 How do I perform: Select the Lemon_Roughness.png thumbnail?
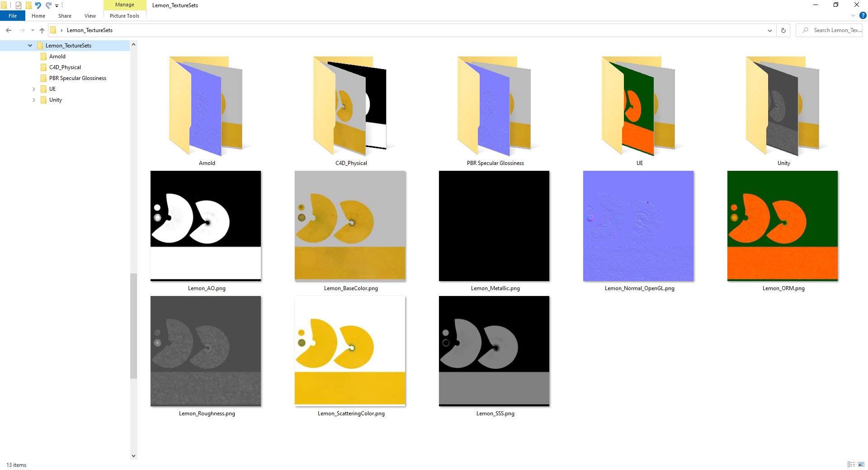(x=206, y=351)
